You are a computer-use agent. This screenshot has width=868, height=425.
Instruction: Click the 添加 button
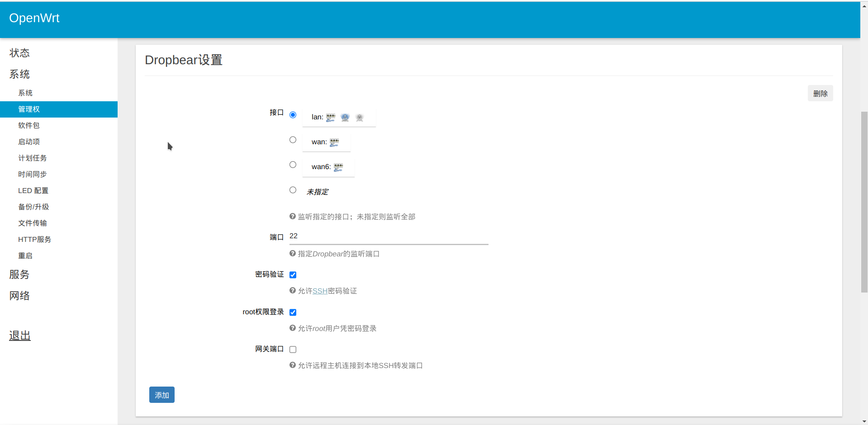pos(162,395)
